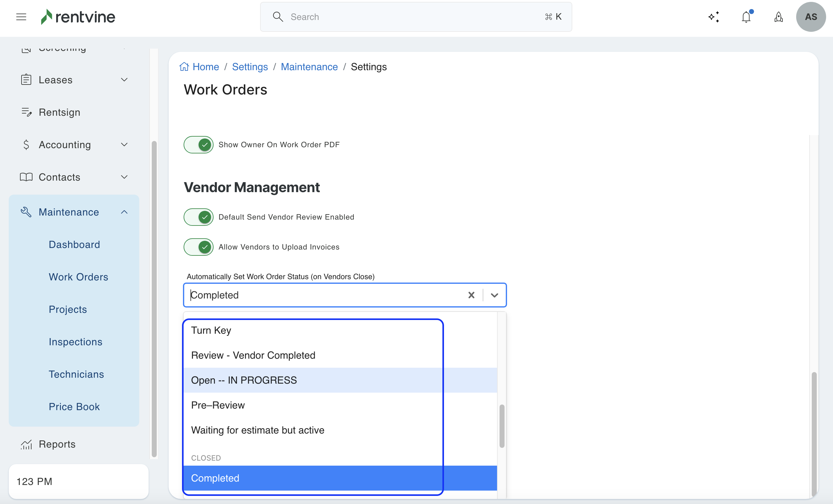The width and height of the screenshot is (833, 504).
Task: Toggle Show Owner On Work Order PDF
Action: click(199, 145)
